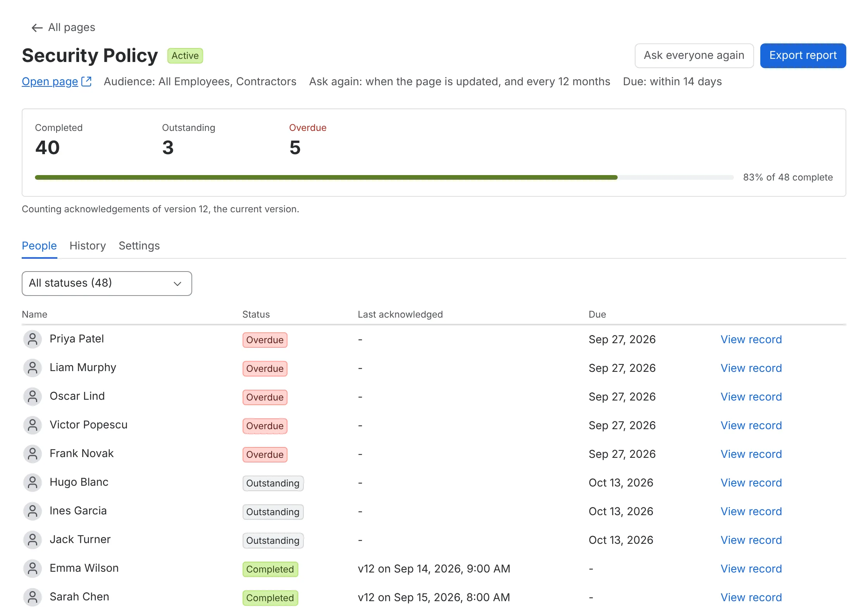
Task: Click the green completion progress bar
Action: coord(326,177)
